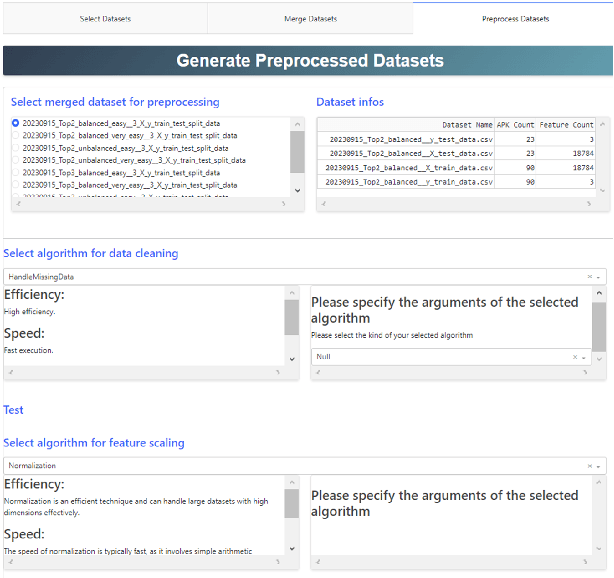Click the Top2_balanced__X_train_data.csv table cell
614x578 pixels.
(x=409, y=168)
